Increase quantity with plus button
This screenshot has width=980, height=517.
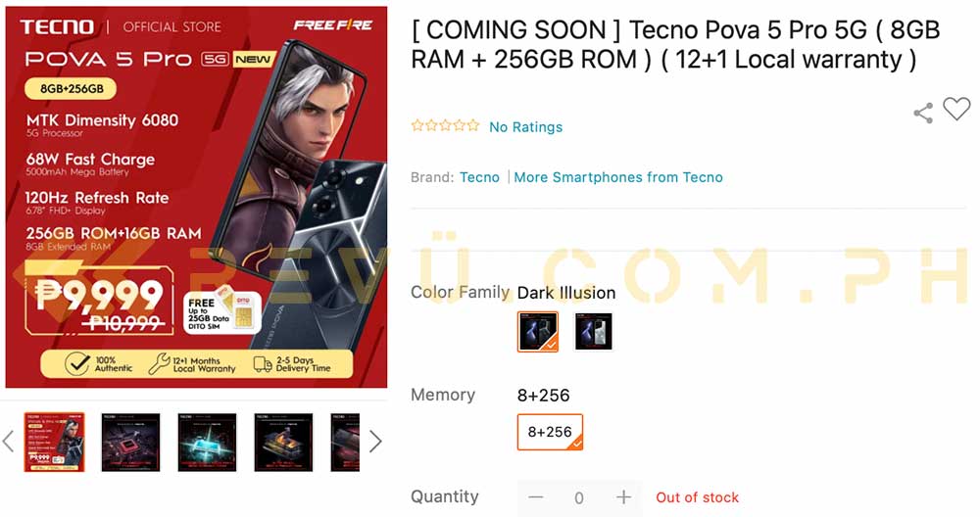pyautogui.click(x=623, y=497)
